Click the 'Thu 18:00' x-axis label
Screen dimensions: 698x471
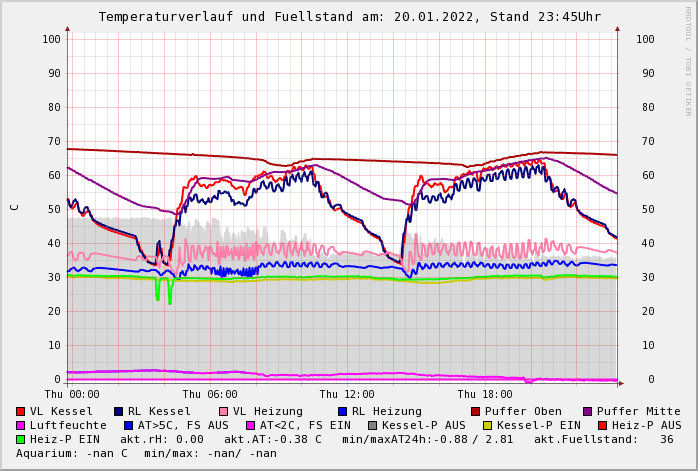coord(485,394)
